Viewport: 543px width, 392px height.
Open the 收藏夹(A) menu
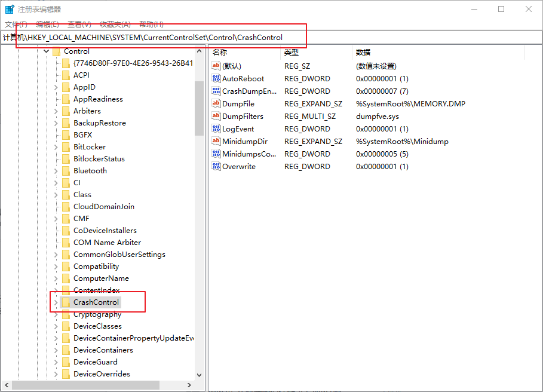coord(115,24)
